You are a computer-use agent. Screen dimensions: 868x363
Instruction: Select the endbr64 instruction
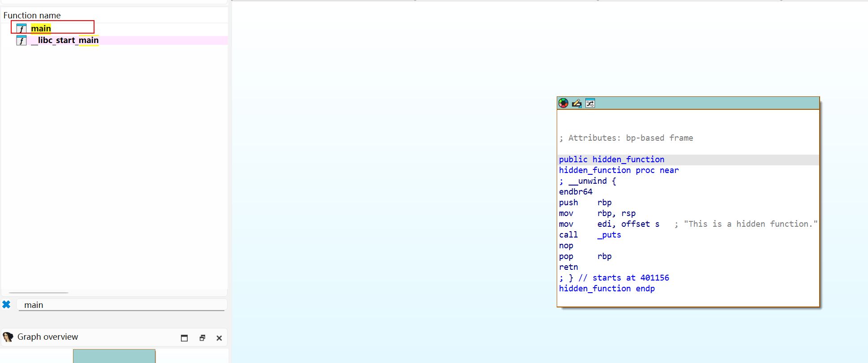pyautogui.click(x=576, y=192)
